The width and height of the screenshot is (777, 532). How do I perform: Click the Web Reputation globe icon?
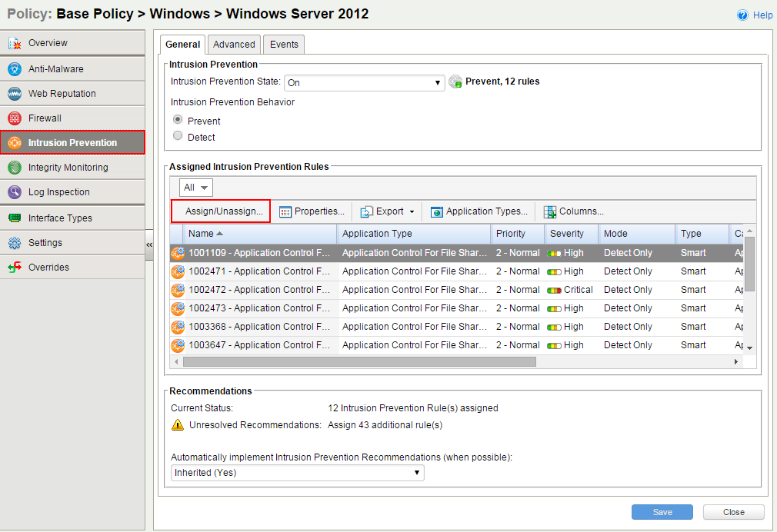click(x=15, y=94)
